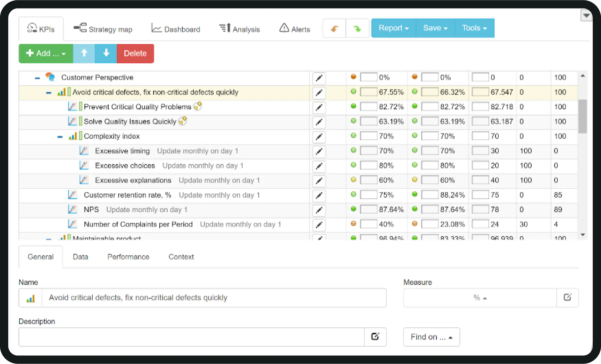The height and width of the screenshot is (364, 601).
Task: Click pencil icon for NPS row
Action: click(x=319, y=210)
